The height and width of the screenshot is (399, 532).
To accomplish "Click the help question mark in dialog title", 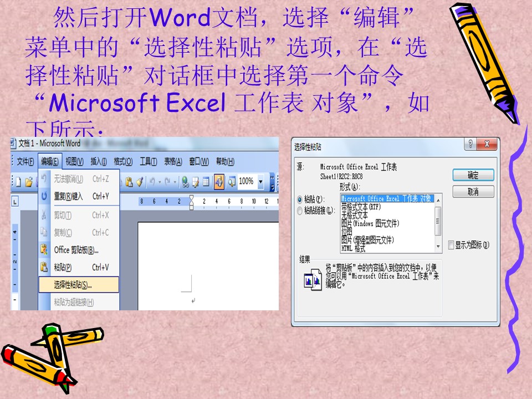I will click(x=470, y=144).
